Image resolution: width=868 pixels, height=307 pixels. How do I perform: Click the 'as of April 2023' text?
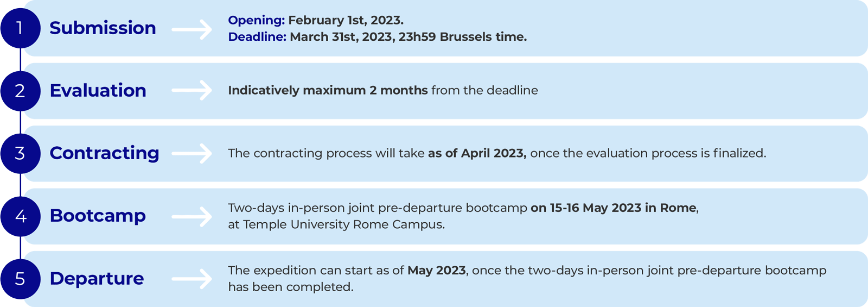coord(477,153)
